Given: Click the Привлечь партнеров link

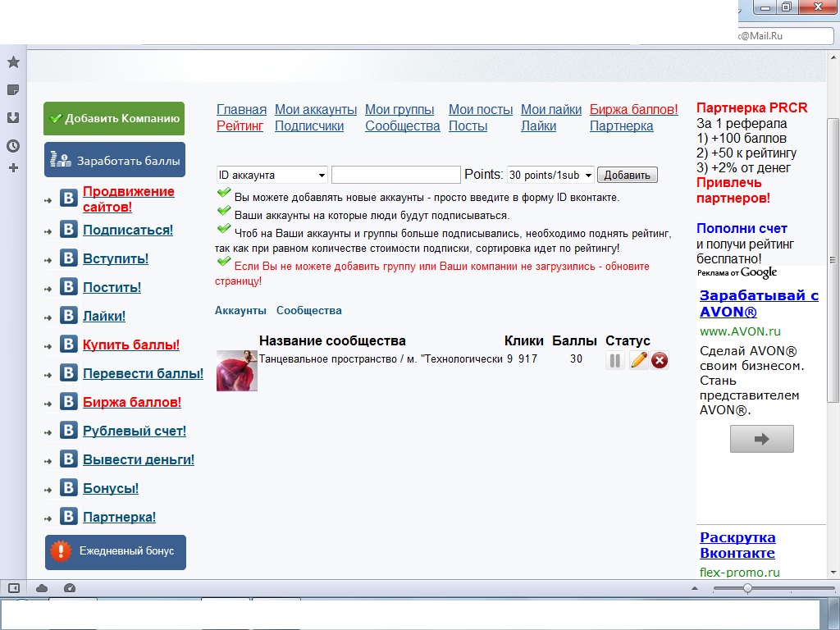Looking at the screenshot, I should [733, 190].
